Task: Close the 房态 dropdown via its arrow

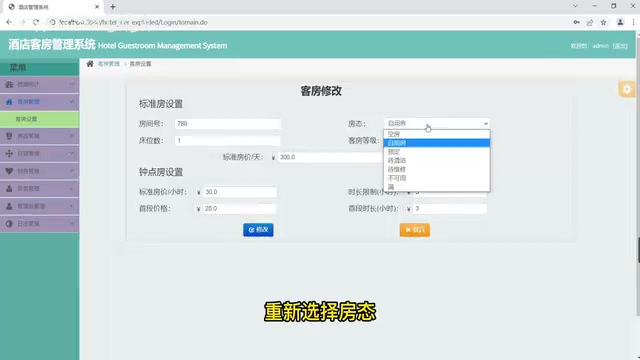Action: (485, 123)
